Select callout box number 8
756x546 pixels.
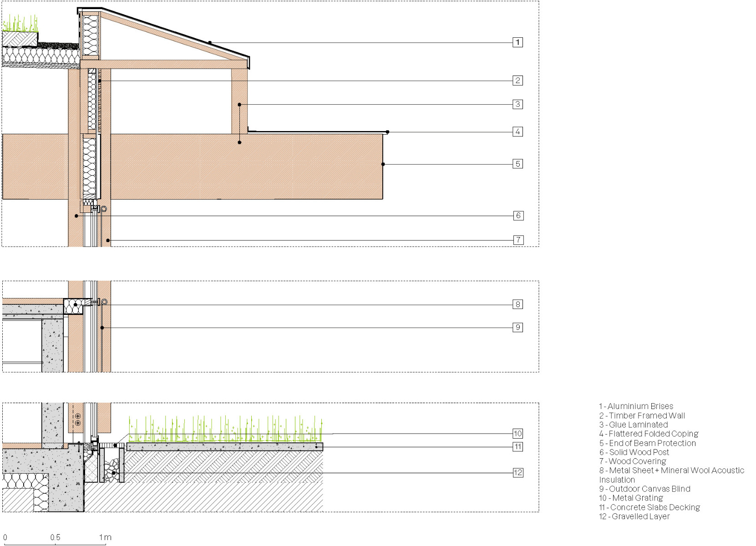click(x=518, y=304)
